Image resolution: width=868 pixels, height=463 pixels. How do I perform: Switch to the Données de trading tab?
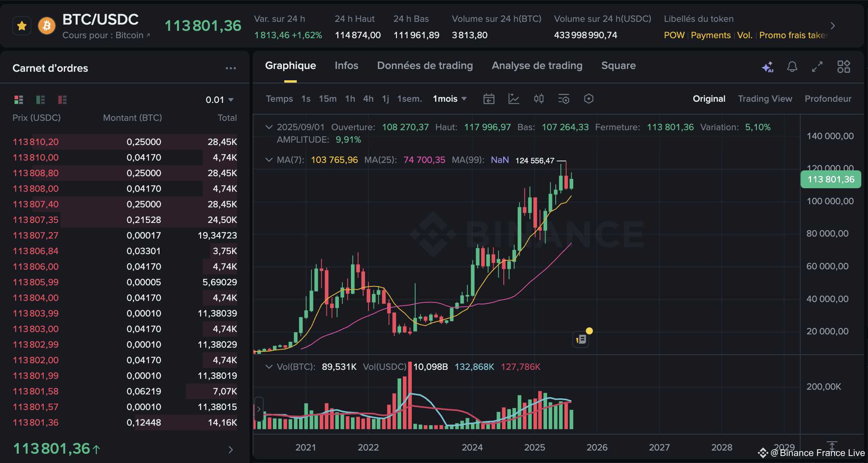tap(425, 65)
